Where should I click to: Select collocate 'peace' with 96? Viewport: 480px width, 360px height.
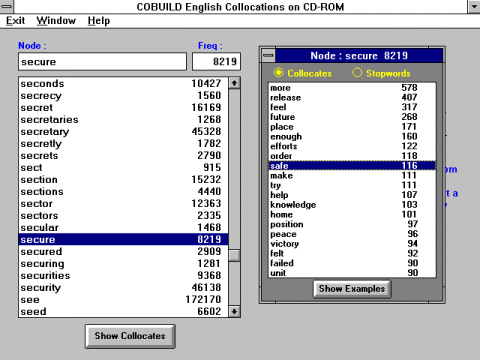(352, 234)
